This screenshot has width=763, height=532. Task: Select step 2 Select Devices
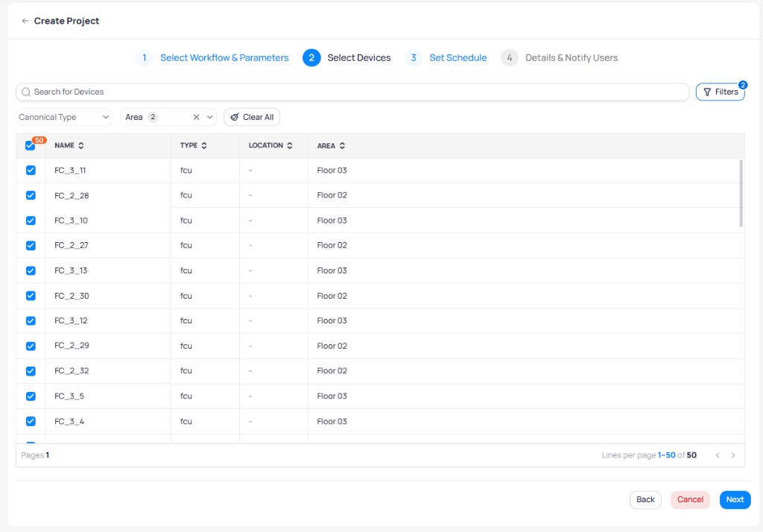346,58
